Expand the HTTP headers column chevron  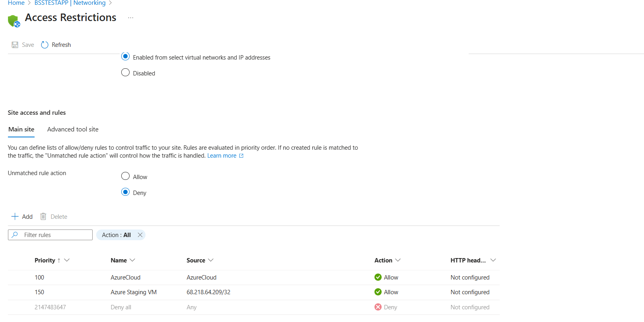point(493,260)
